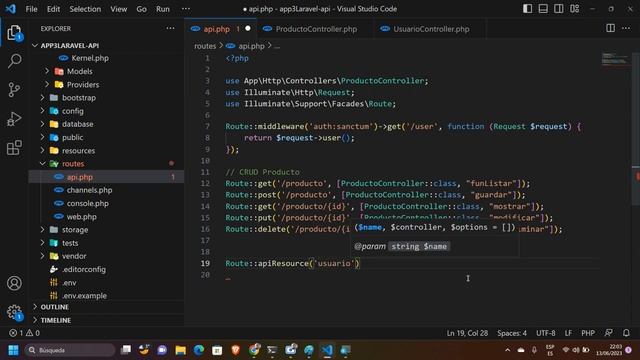
Task: Open Chrome from the taskbar
Action: (x=254, y=350)
